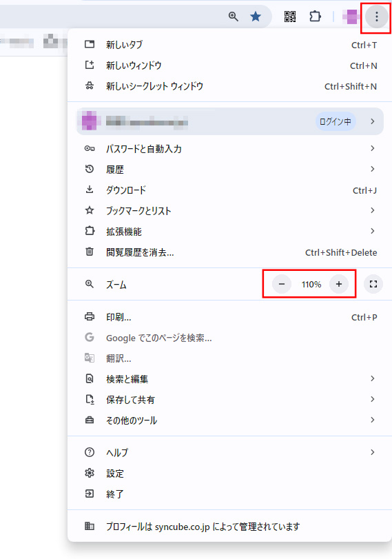Click the three-dot Chrome menu button
This screenshot has width=392, height=559.
click(x=376, y=17)
